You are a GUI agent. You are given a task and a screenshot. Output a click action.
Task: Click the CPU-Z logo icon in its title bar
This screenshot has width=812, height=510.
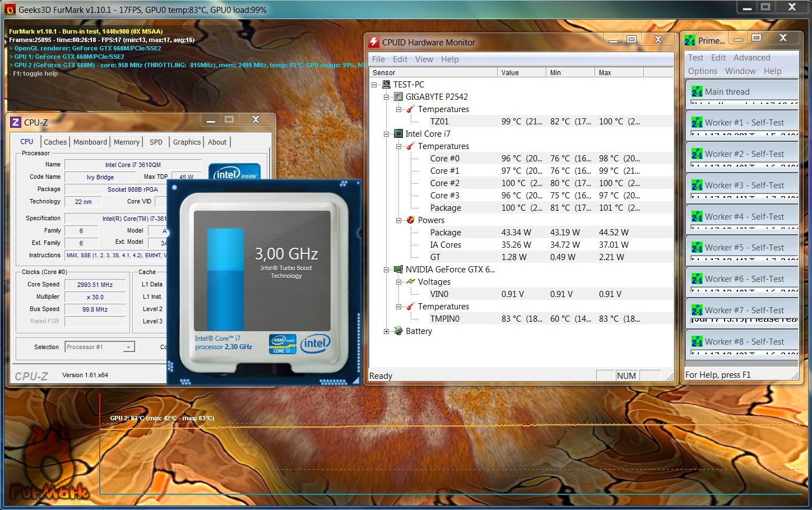(16, 122)
